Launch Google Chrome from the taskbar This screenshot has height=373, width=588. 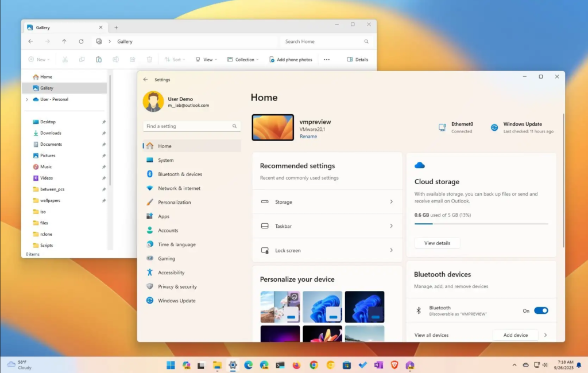pos(314,365)
